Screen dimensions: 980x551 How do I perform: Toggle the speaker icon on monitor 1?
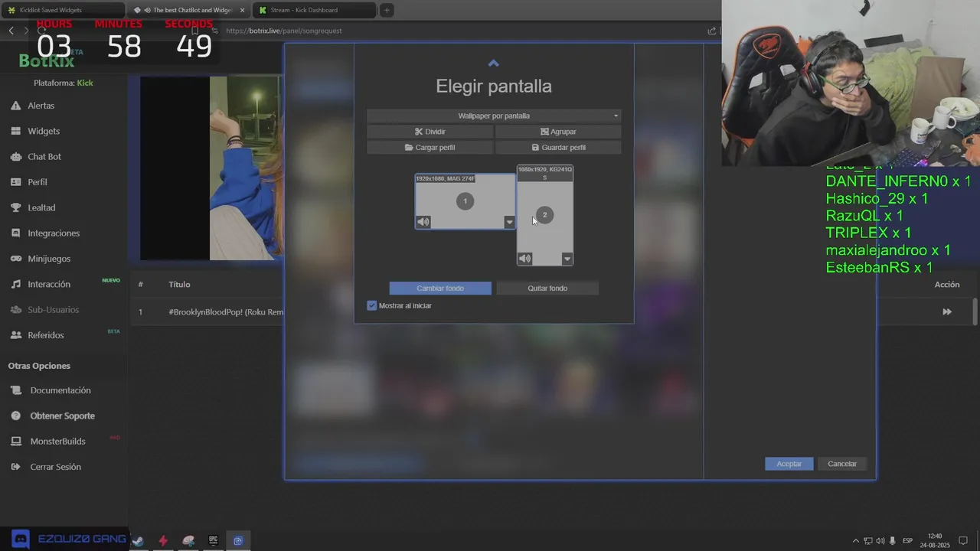coord(423,222)
